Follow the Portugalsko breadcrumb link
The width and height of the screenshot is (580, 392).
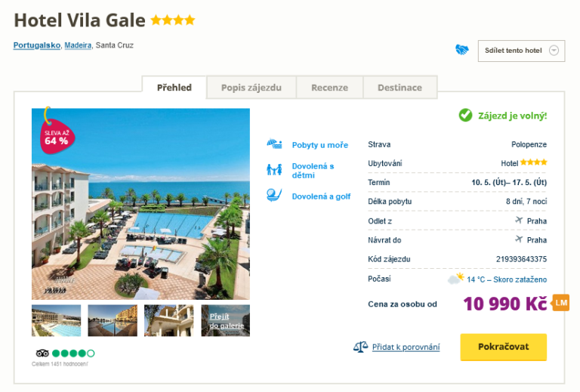coord(36,45)
